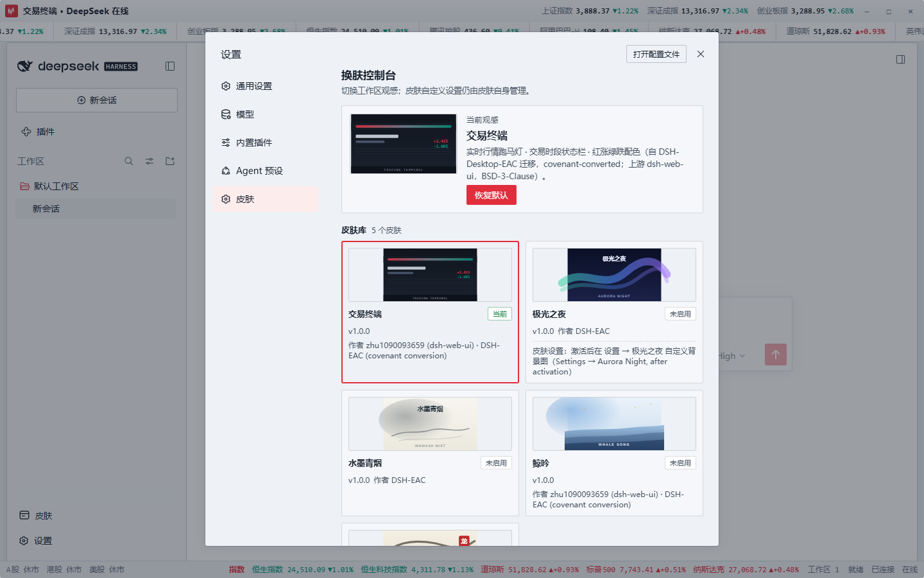Click 恒生科技指数 in the status bar
This screenshot has height=578, width=924.
coord(417,570)
